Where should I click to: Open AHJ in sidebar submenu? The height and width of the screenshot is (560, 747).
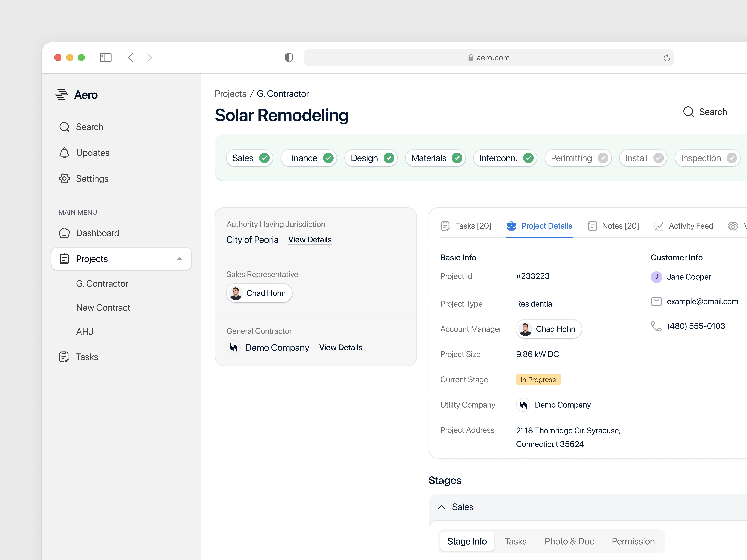(x=84, y=332)
